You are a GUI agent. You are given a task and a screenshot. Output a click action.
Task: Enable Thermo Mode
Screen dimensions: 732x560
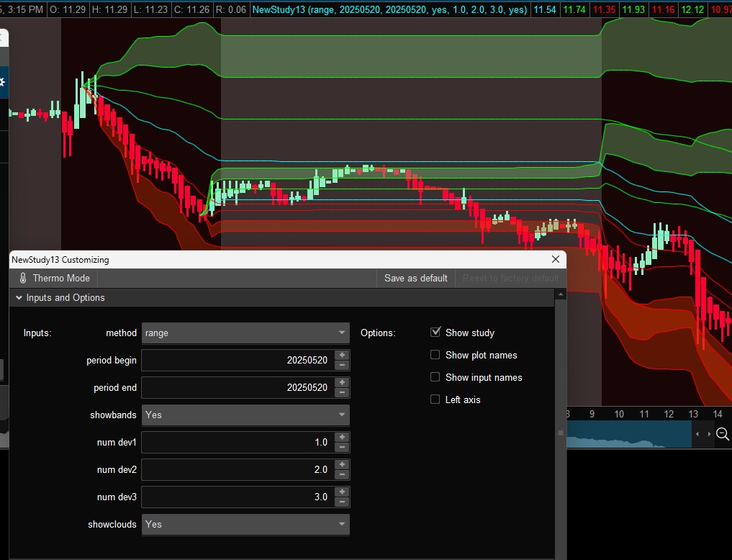(x=54, y=278)
